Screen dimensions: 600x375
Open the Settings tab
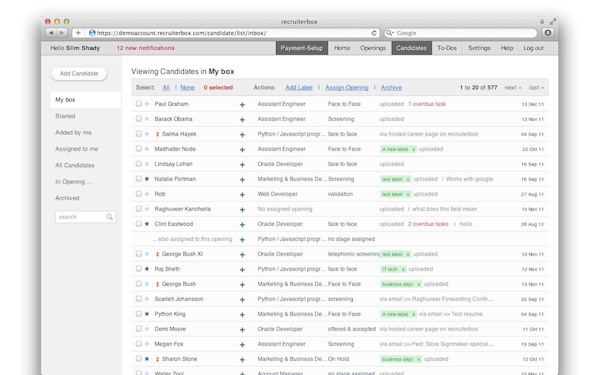tap(479, 48)
